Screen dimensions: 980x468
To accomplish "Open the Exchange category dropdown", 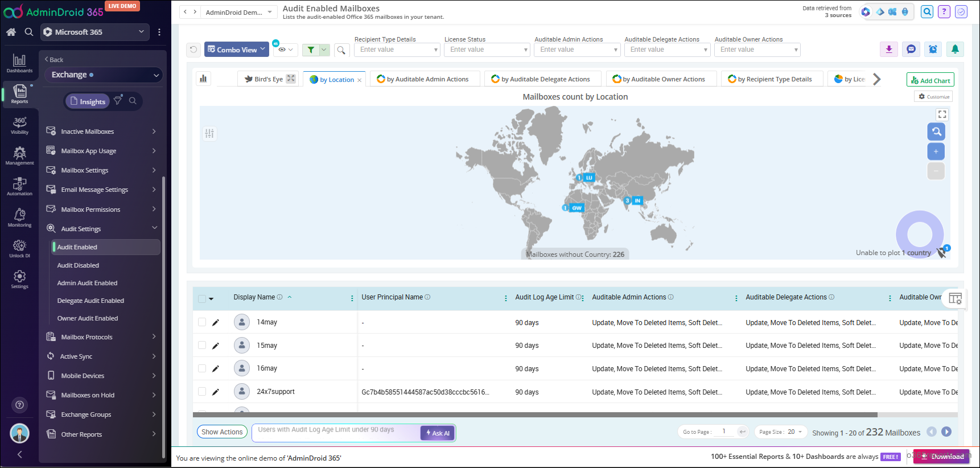I will tap(104, 75).
